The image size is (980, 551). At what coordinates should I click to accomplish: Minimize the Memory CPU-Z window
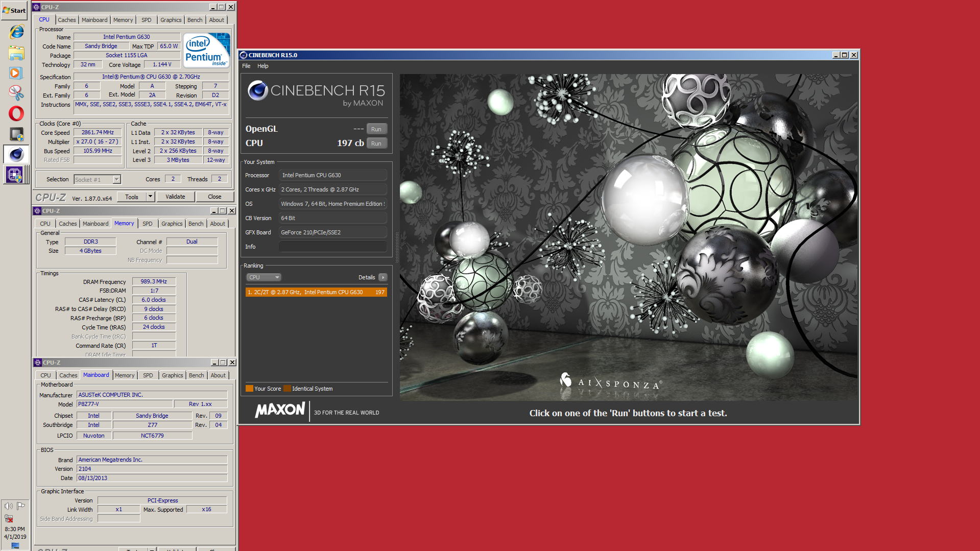214,211
